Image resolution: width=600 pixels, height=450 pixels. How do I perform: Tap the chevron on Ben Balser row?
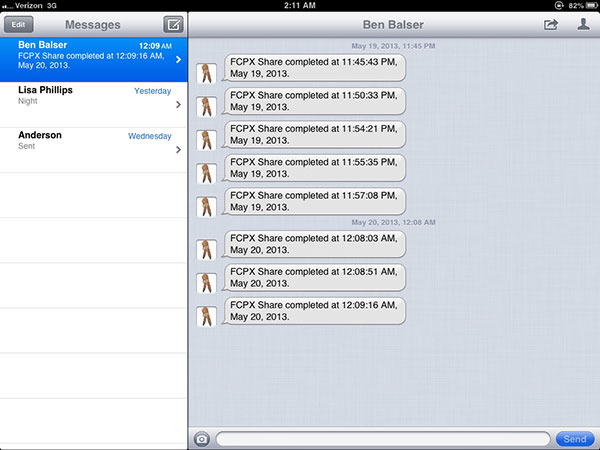178,59
